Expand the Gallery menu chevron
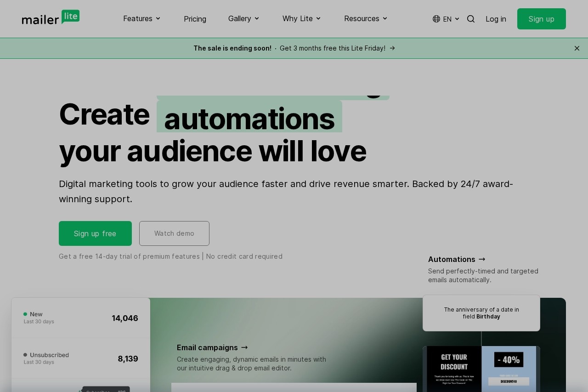 pos(257,18)
